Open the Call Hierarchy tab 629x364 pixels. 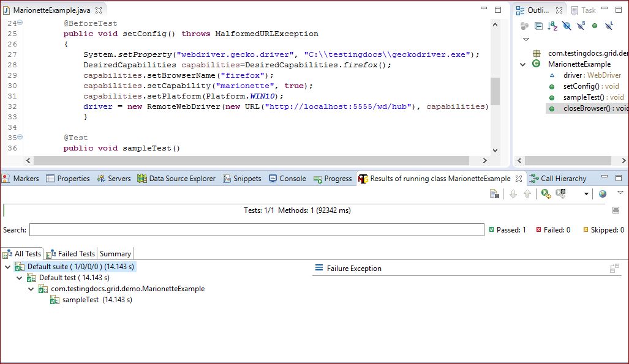click(x=558, y=179)
